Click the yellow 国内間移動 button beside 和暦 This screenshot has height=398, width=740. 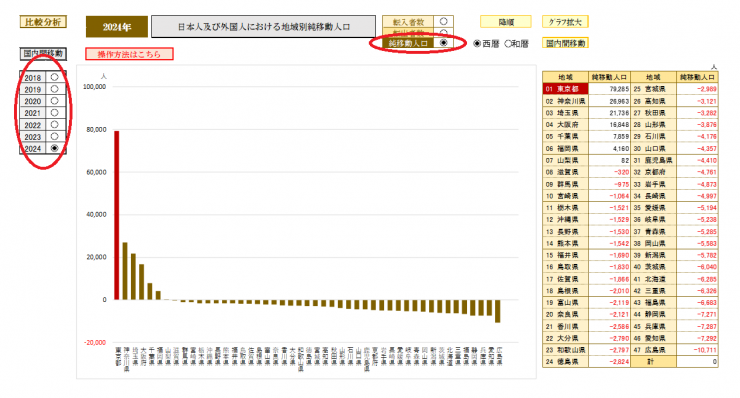click(565, 43)
